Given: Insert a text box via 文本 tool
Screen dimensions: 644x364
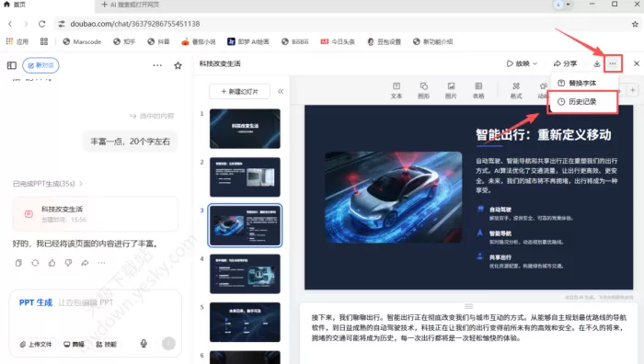Looking at the screenshot, I should 397,90.
